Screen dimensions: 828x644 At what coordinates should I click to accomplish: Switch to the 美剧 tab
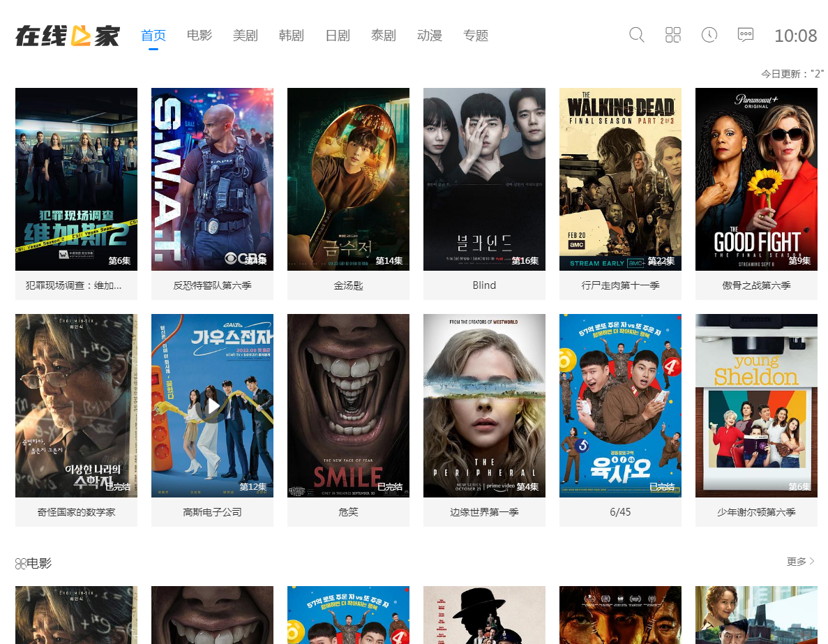coord(246,36)
